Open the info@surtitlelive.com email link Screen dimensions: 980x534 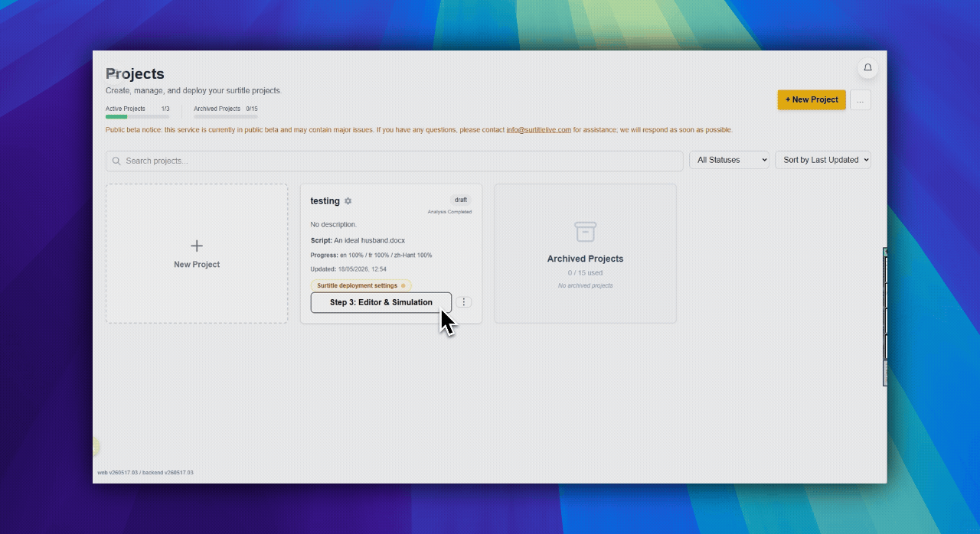tap(539, 130)
